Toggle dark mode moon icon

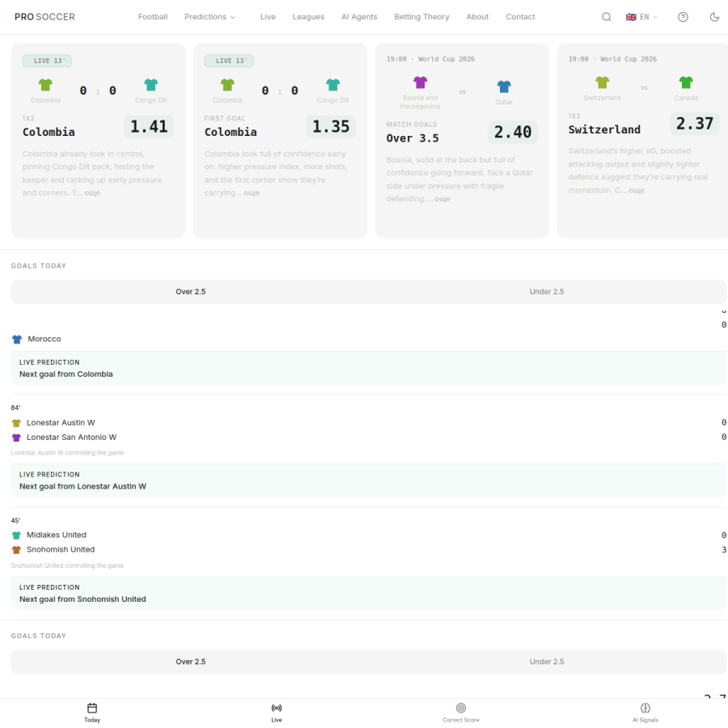(x=714, y=17)
